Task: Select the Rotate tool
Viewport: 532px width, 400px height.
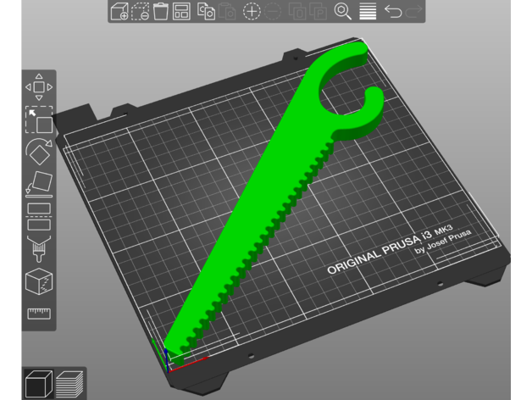Action: click(39, 153)
